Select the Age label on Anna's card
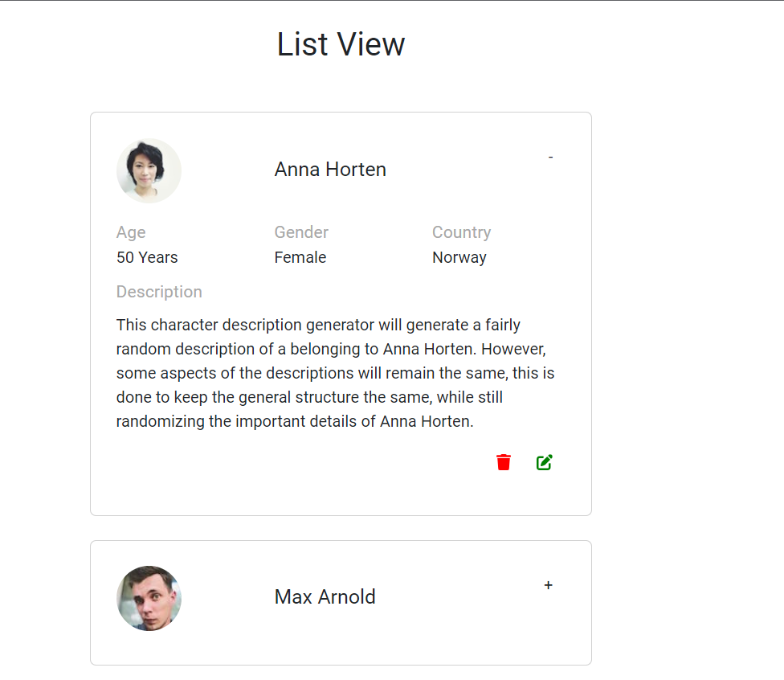The image size is (784, 680). click(131, 231)
